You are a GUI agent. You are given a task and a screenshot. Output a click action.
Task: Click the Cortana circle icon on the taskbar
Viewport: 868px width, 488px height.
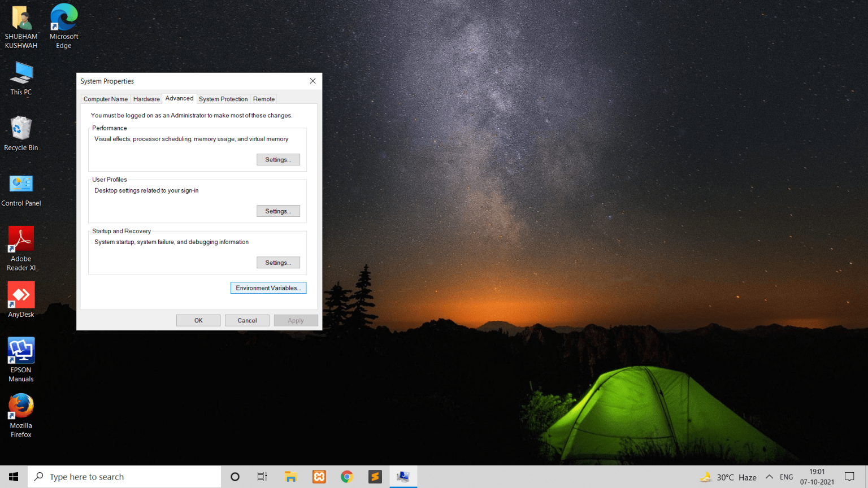coord(235,477)
